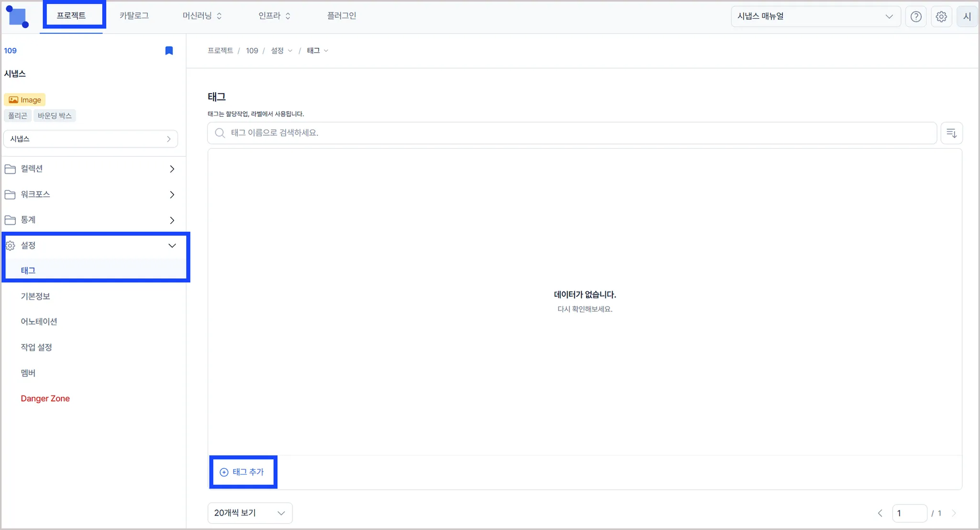Click the blue bookmark icon

coord(169,51)
